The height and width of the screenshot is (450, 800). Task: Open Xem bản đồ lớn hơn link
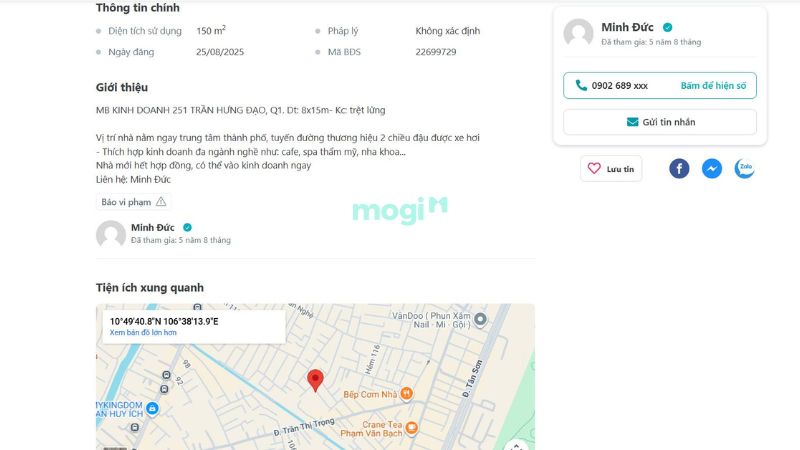tap(143, 332)
